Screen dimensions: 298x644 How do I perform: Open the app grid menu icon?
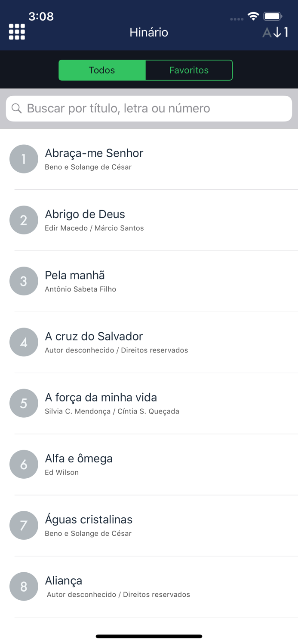click(x=16, y=32)
